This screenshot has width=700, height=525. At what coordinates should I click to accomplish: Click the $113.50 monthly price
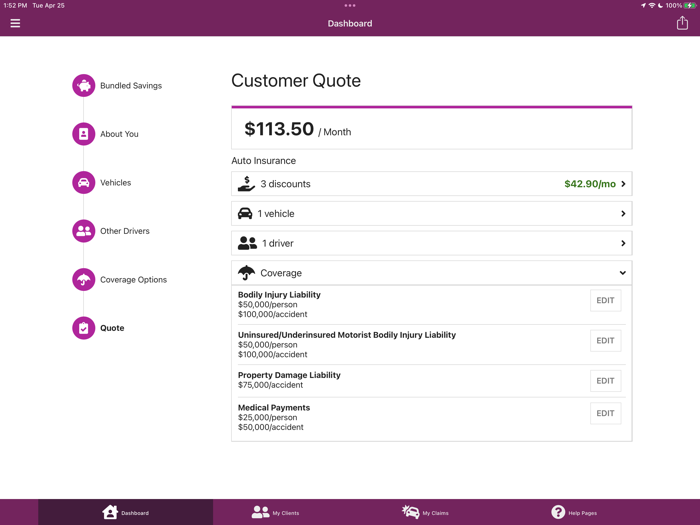[x=279, y=129]
